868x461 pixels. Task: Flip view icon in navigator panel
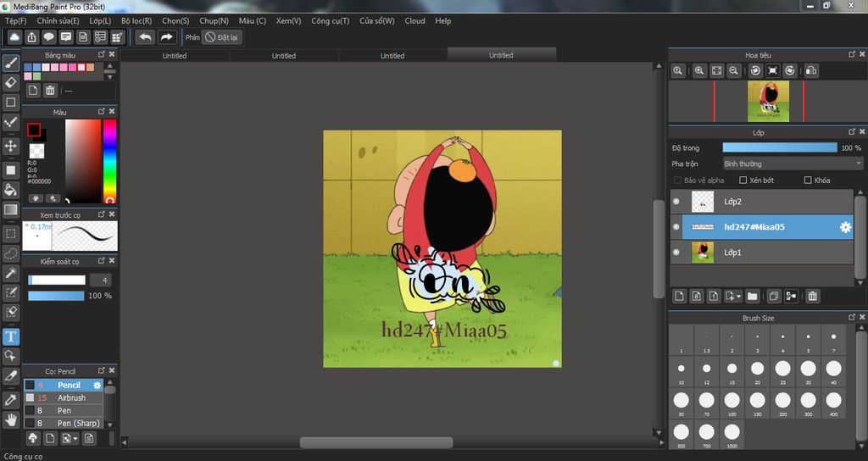(811, 71)
